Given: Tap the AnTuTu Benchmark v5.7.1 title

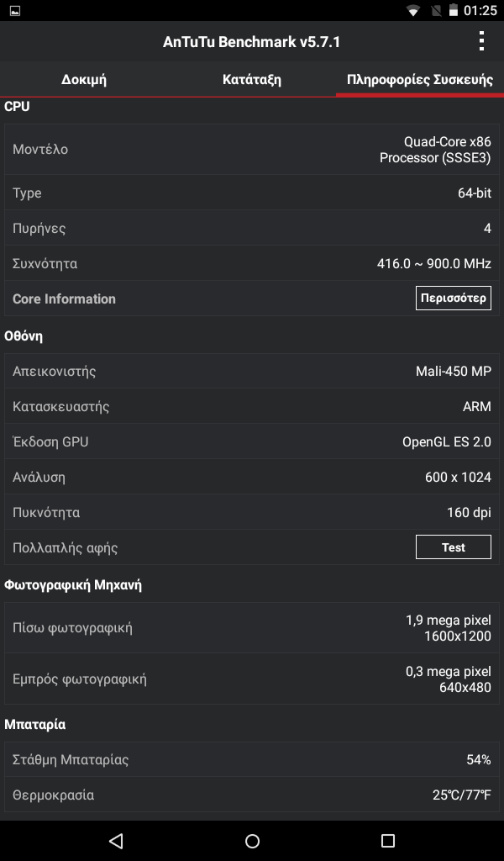Looking at the screenshot, I should [252, 42].
